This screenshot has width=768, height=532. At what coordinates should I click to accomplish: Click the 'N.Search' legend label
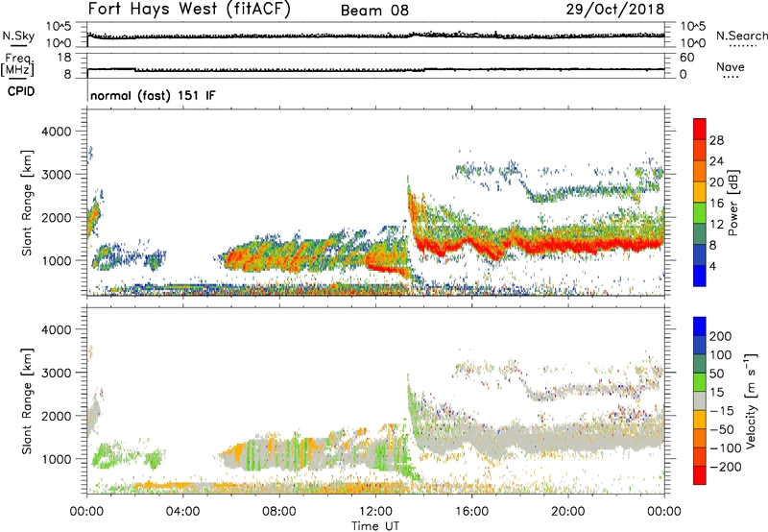click(741, 36)
